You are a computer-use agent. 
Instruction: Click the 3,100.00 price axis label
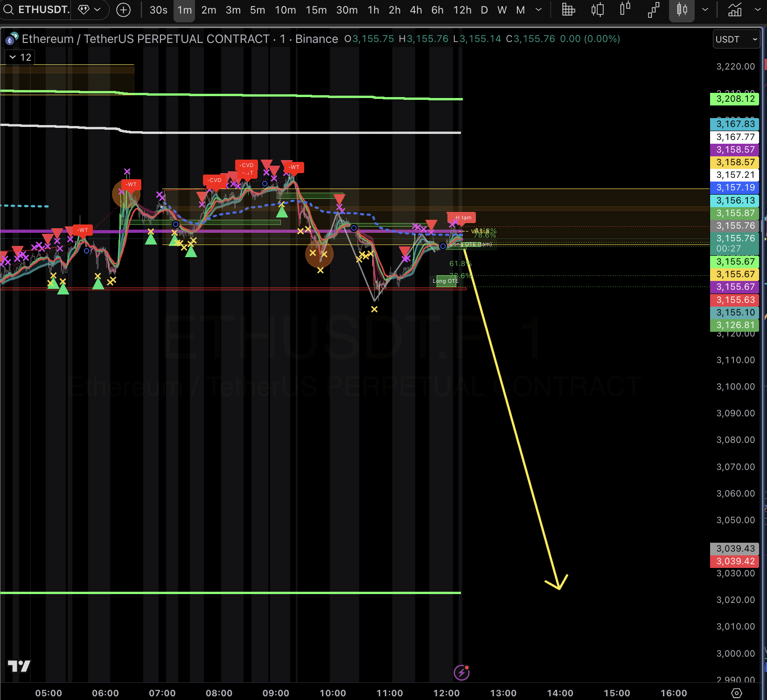click(x=735, y=387)
